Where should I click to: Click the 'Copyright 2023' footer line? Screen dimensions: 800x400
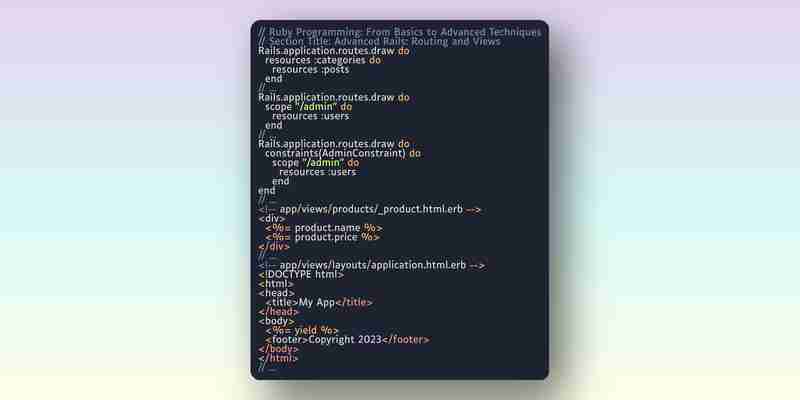[347, 339]
